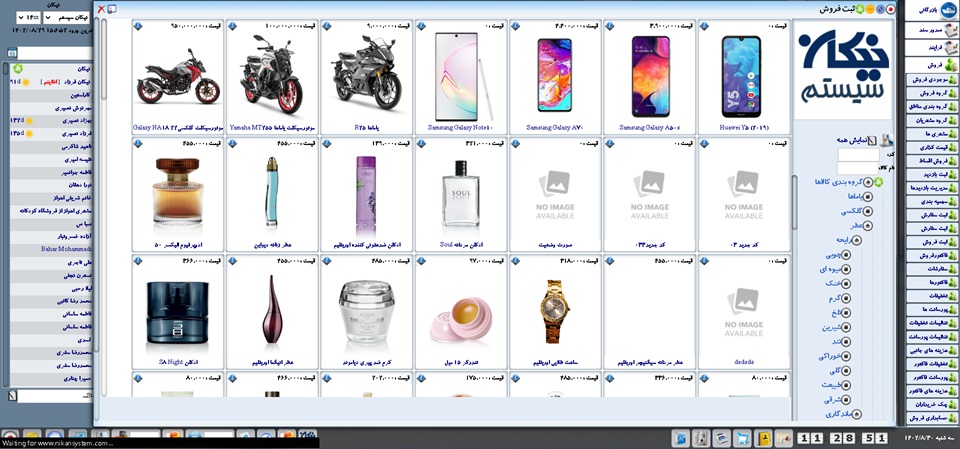This screenshot has width=960, height=449.
Task: Open the نیکان سیستم dropdown in left panel
Action: [66, 17]
